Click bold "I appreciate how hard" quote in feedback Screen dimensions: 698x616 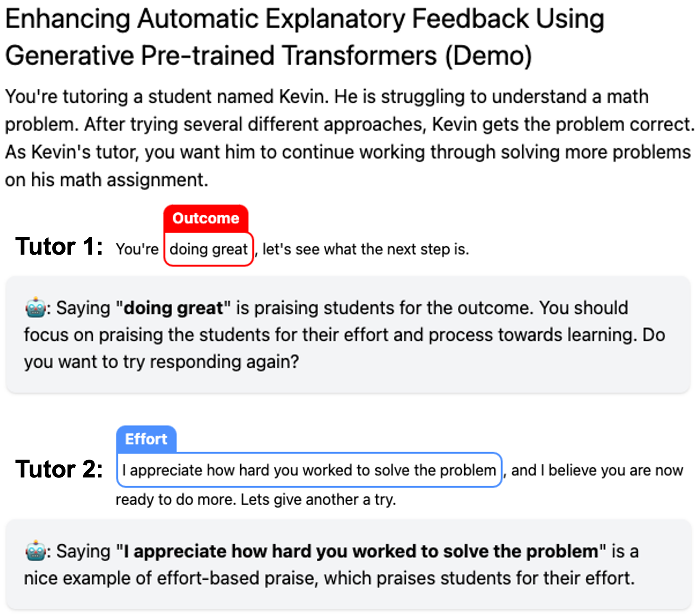361,551
